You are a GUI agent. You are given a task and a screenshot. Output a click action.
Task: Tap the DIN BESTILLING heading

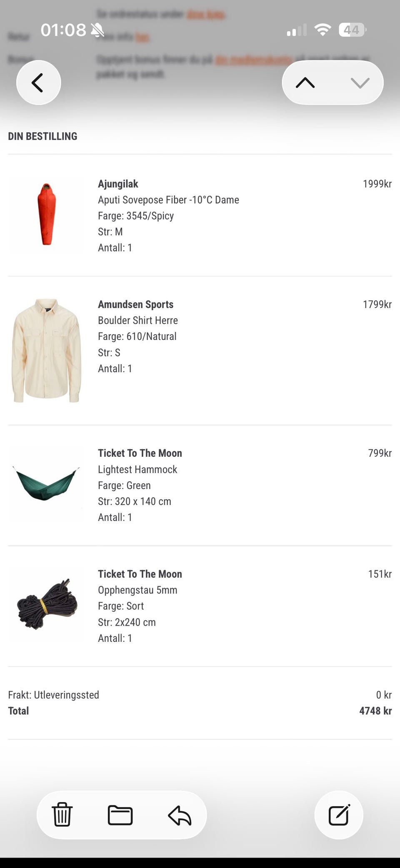(x=42, y=136)
